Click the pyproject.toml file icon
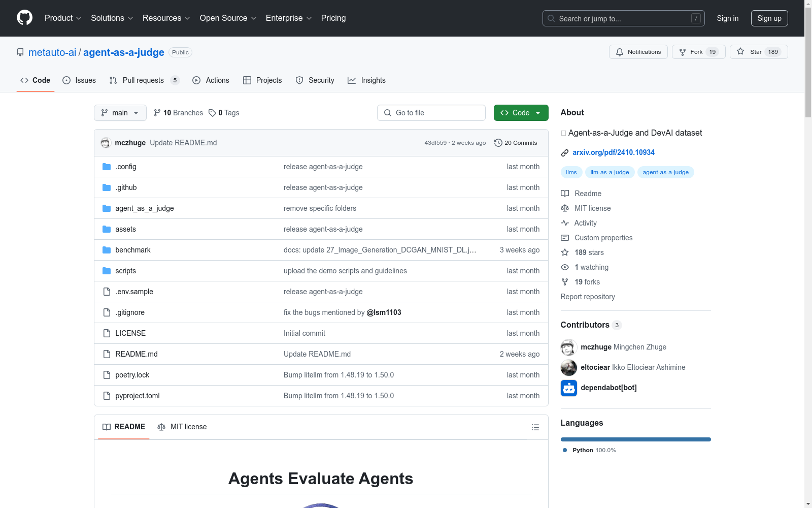812x508 pixels. (x=107, y=396)
